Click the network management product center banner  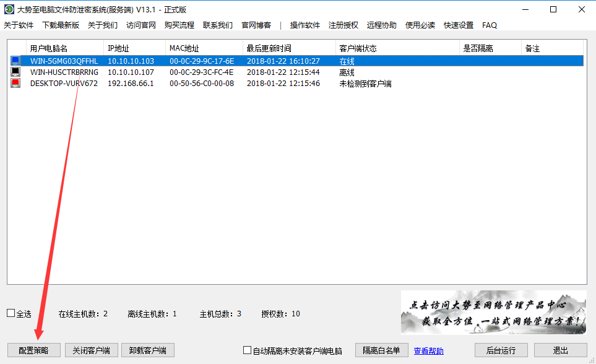(x=493, y=313)
